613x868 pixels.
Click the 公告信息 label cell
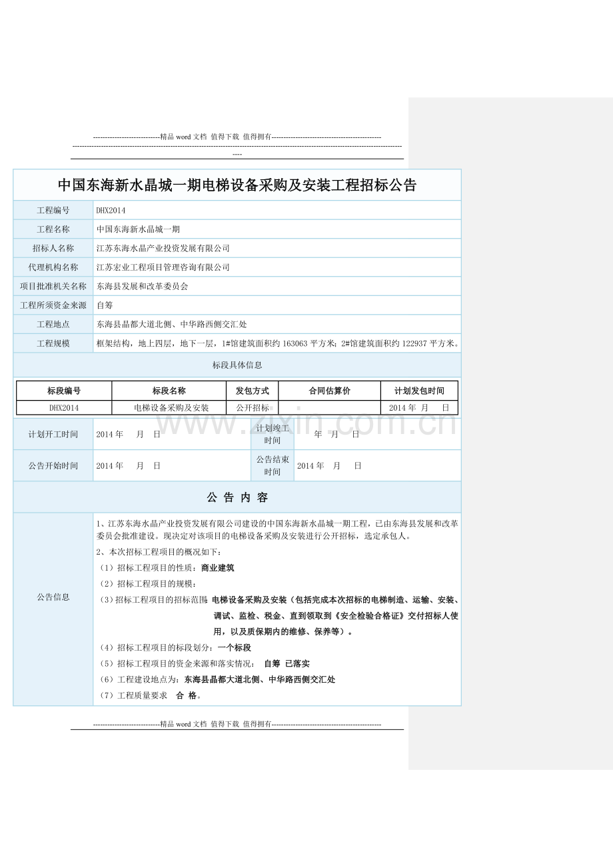pyautogui.click(x=53, y=597)
